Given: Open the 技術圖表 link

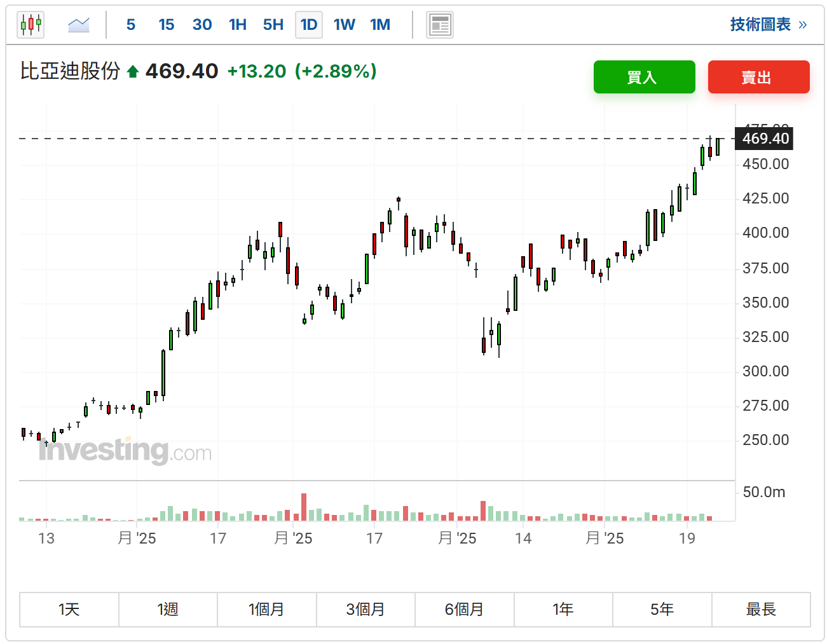Looking at the screenshot, I should tap(769, 25).
